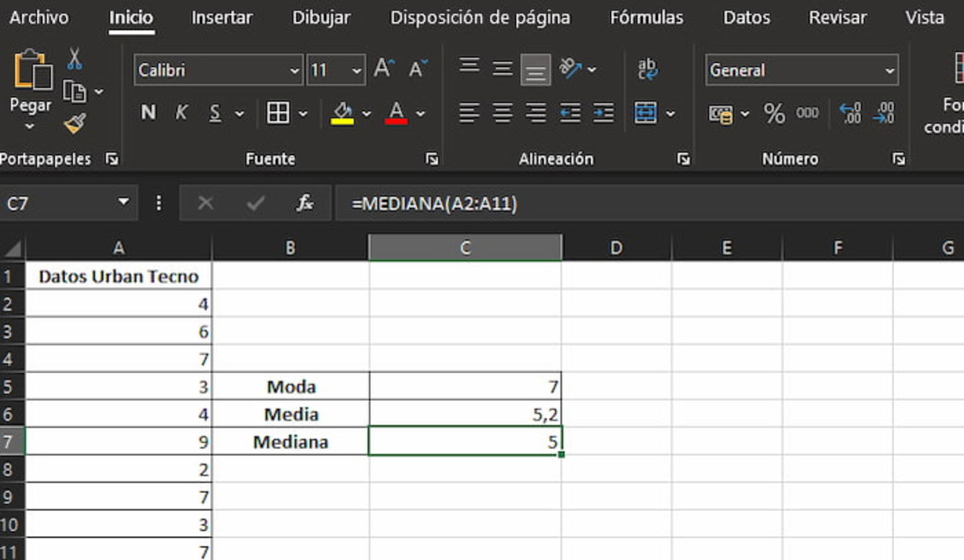Open Fuente dialog launcher
Viewport: 964px width, 560px height.
pos(432,159)
